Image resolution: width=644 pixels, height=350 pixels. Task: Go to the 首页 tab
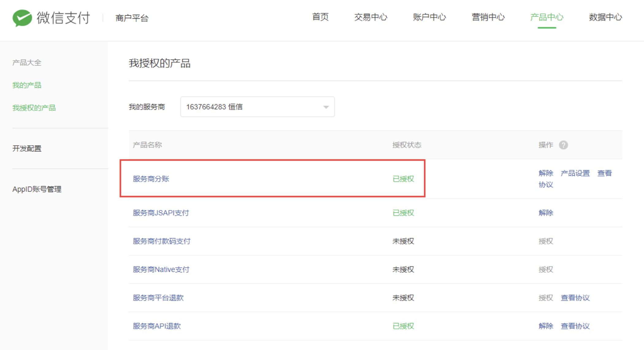320,17
